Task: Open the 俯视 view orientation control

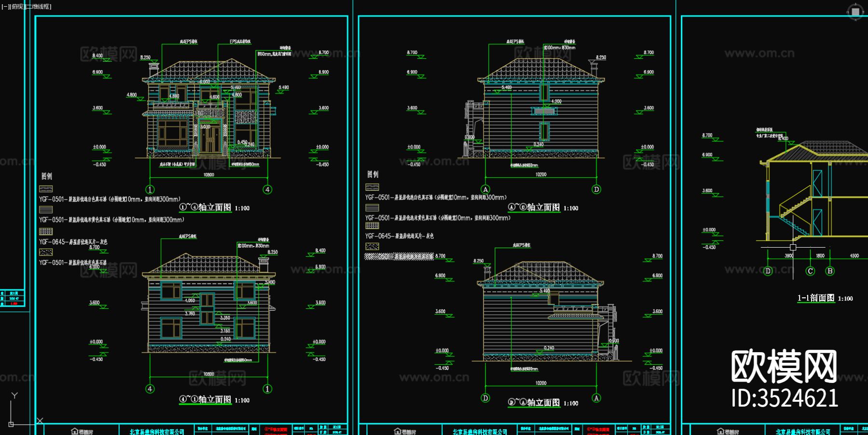Action: 18,7
